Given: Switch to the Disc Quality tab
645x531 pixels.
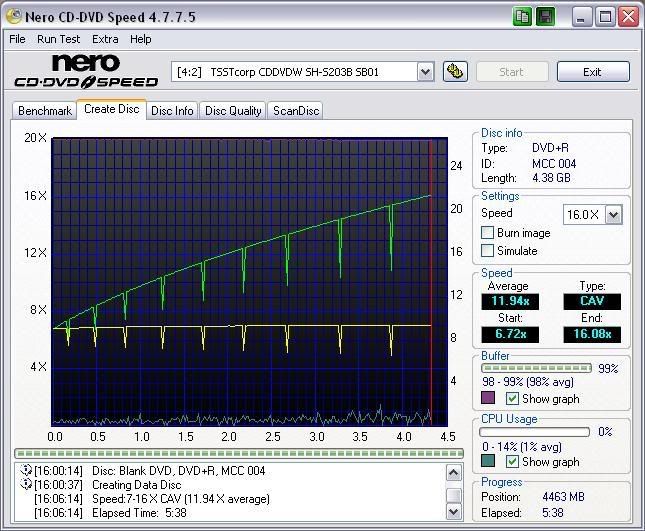Looking at the screenshot, I should coord(233,111).
